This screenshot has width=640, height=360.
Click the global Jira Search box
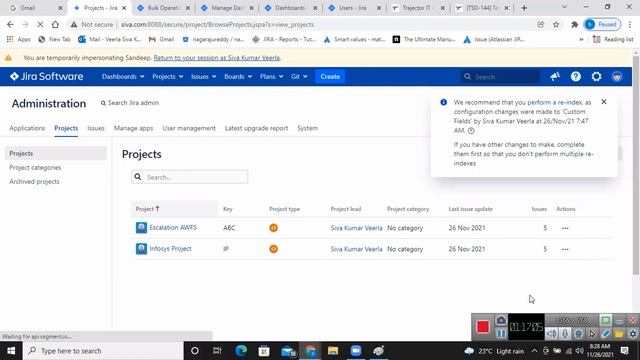[501, 77]
